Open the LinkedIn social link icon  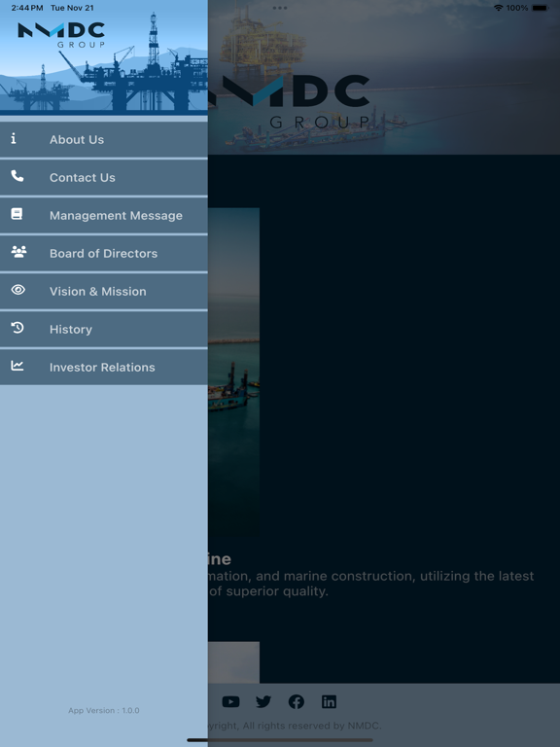329,701
